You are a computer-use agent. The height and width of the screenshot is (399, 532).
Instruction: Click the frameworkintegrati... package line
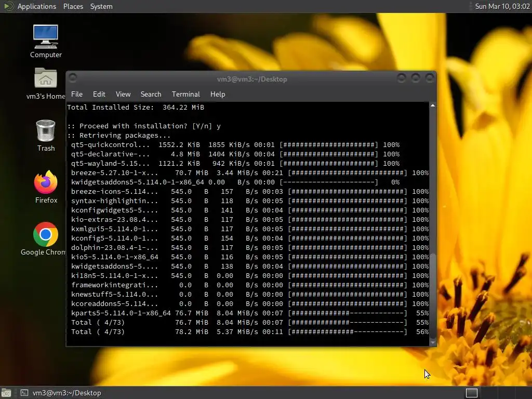click(250, 285)
